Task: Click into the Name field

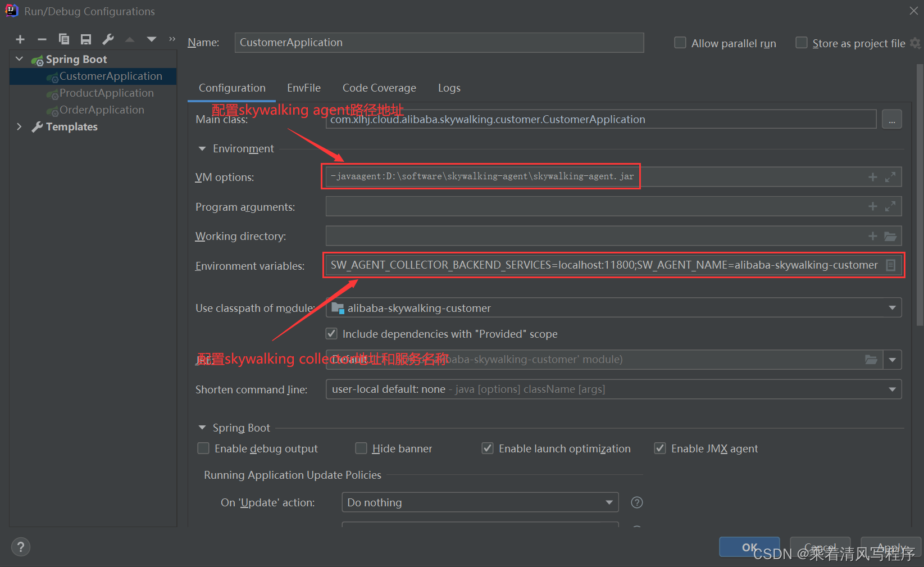Action: pyautogui.click(x=439, y=43)
